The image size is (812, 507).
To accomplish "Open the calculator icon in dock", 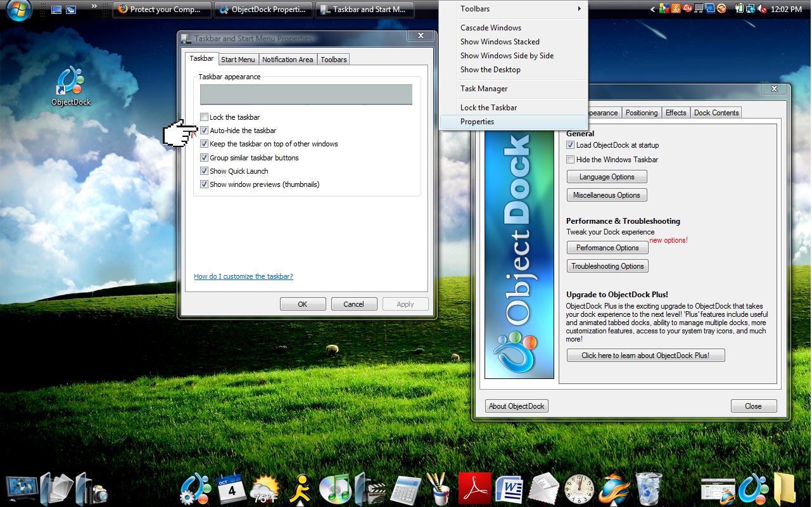I will [x=405, y=489].
